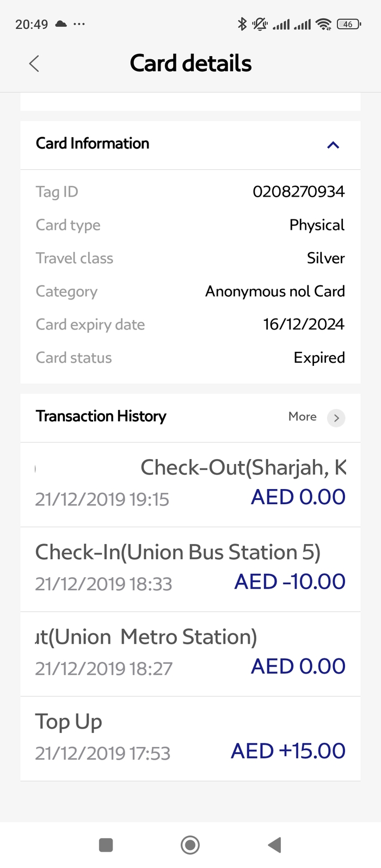Screen dimensions: 381x868
Task: Open More transaction history link
Action: tap(303, 417)
